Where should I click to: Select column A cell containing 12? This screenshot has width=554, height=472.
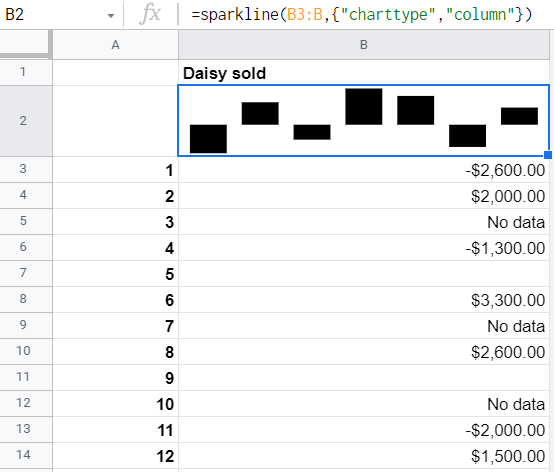click(116, 456)
